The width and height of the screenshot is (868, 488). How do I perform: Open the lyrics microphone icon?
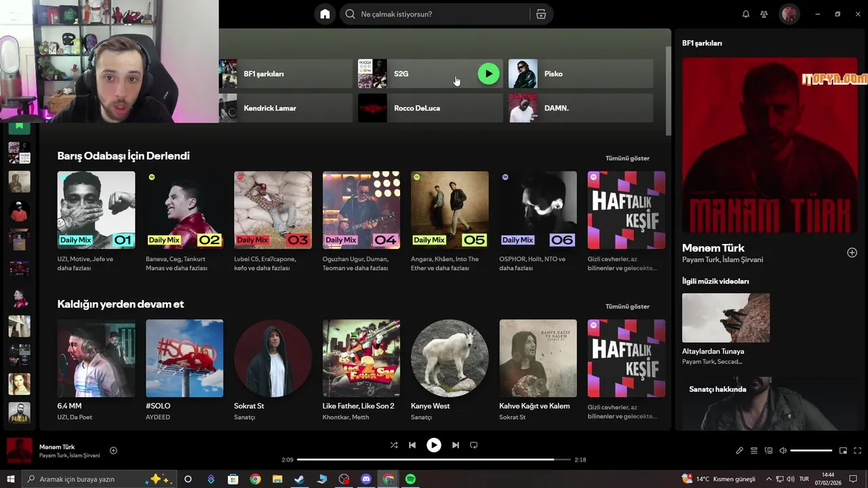pyautogui.click(x=740, y=451)
